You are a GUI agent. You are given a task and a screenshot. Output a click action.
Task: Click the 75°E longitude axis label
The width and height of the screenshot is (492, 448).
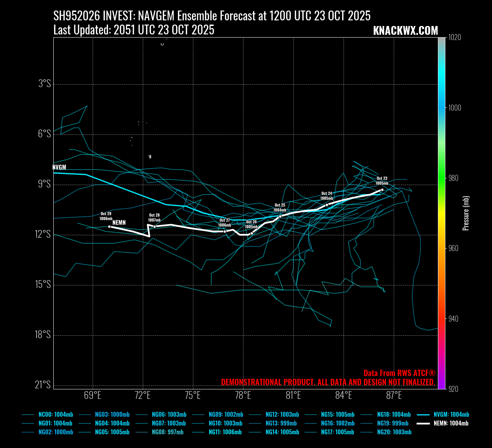(193, 396)
